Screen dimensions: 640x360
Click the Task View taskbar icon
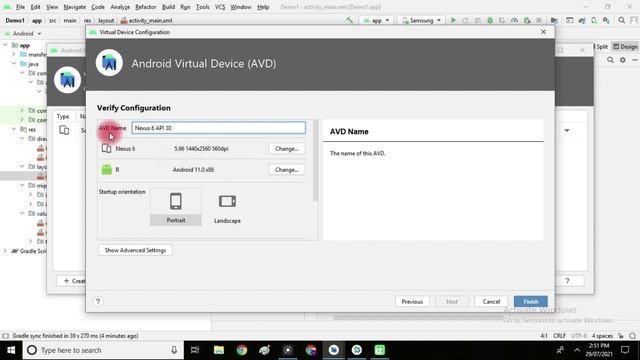(195, 350)
